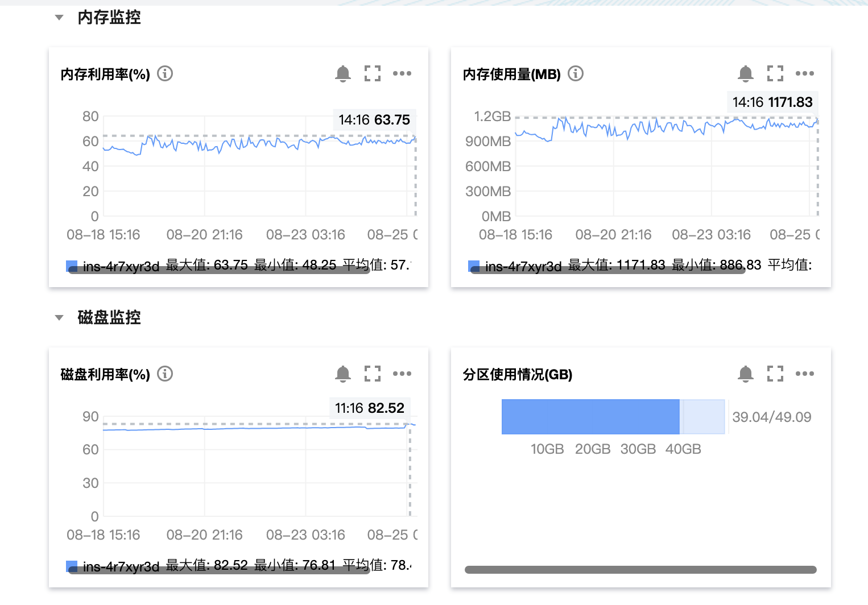Click the 14:16 63.75 tooltip value
Screen dimensions: 868x605
tap(374, 120)
